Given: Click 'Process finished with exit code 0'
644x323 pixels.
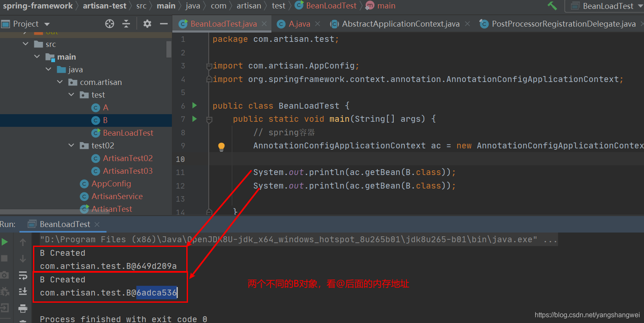Looking at the screenshot, I should 124,319.
